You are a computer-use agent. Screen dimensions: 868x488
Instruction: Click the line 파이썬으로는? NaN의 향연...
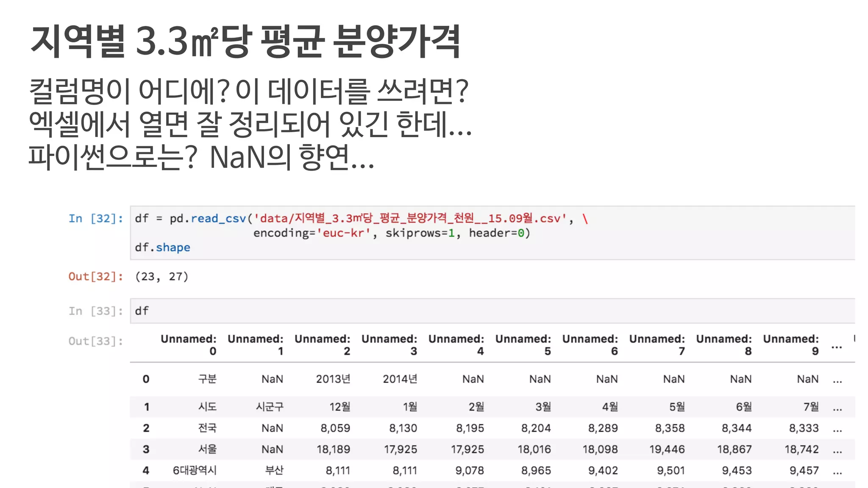point(202,157)
